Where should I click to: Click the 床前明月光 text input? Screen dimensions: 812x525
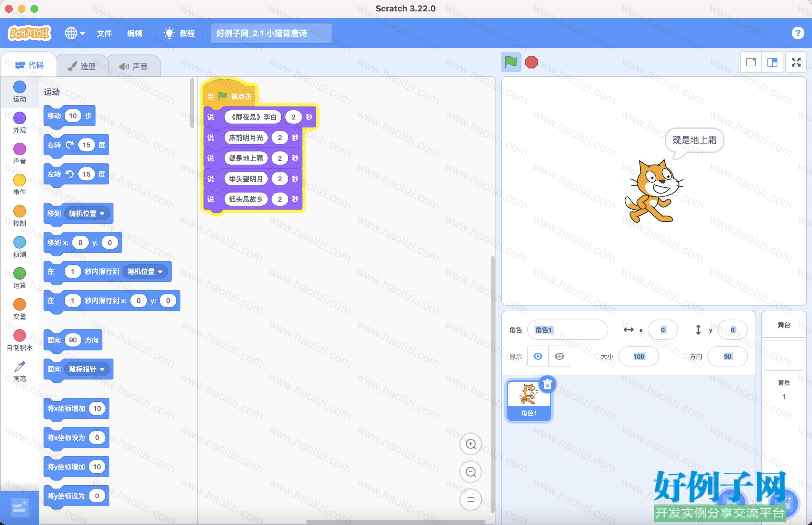(x=246, y=138)
